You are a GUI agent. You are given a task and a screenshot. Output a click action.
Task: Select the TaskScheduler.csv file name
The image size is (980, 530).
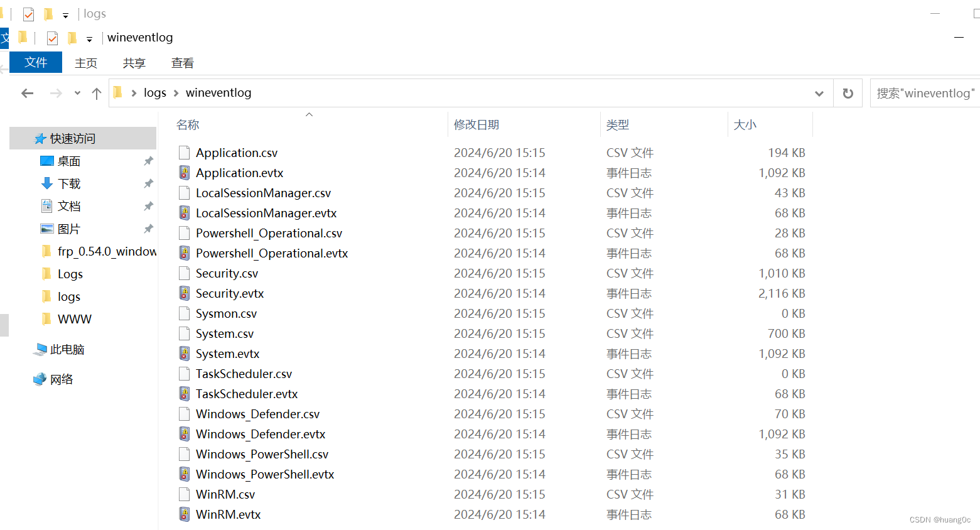coord(244,374)
